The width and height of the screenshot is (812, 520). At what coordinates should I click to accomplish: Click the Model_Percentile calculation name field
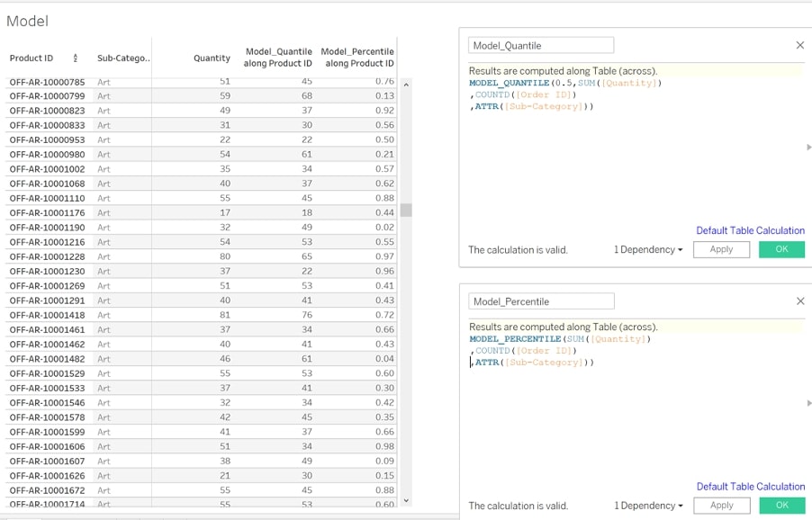(541, 301)
